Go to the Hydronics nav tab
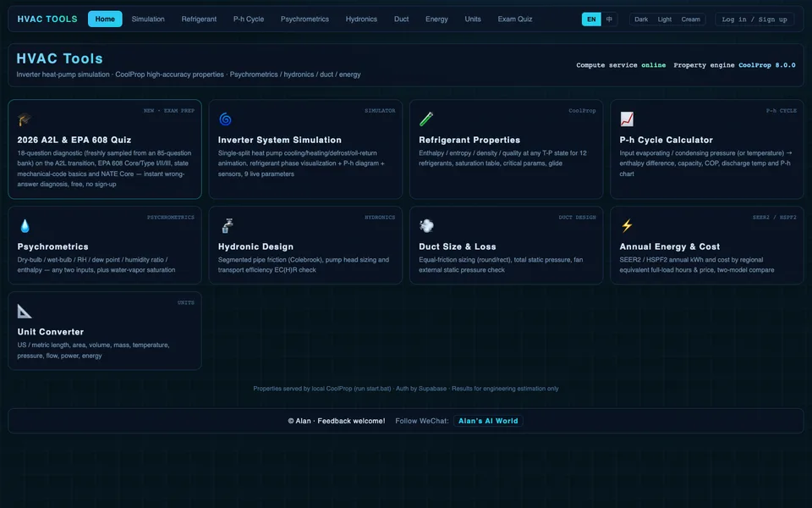The width and height of the screenshot is (812, 508). click(x=361, y=19)
